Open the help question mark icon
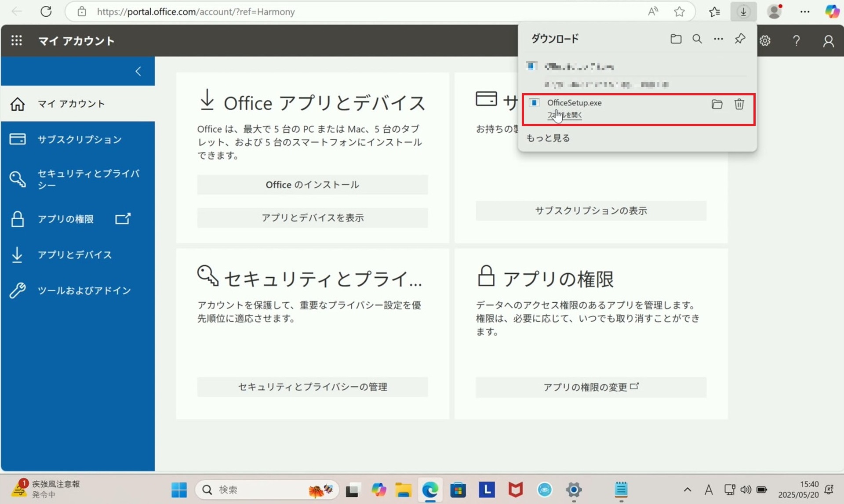844x504 pixels. 796,40
